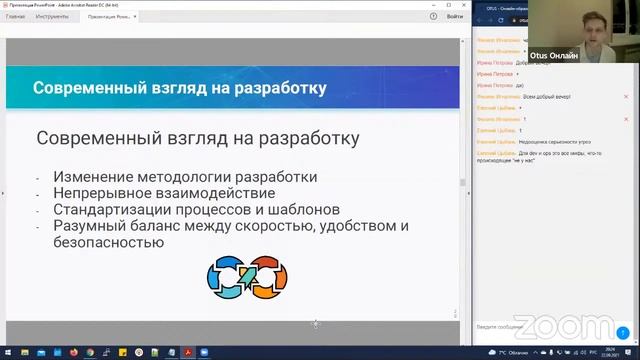
Task: Expand the document tab dropdown arrow
Action: click(x=135, y=17)
